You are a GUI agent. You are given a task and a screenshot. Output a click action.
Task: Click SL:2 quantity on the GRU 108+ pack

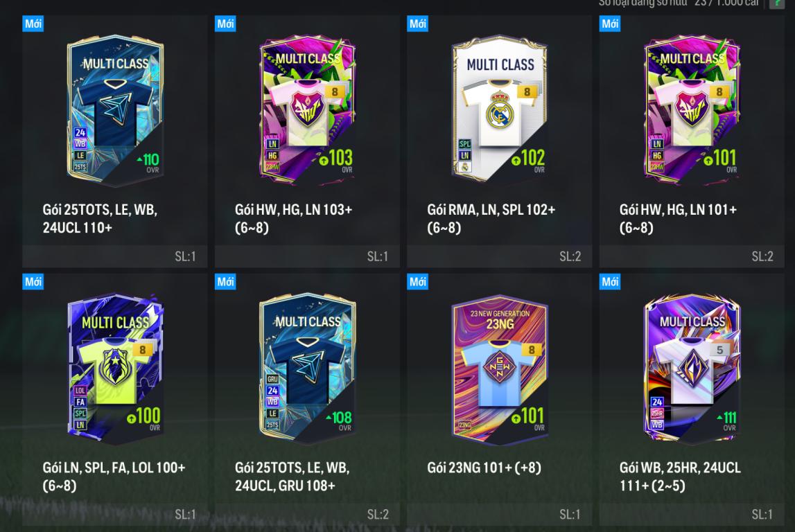coord(378,514)
